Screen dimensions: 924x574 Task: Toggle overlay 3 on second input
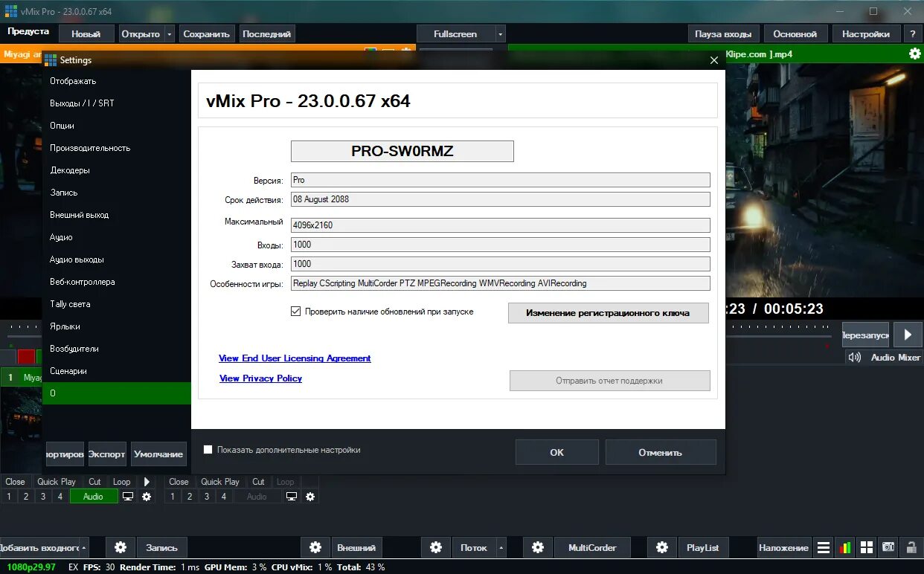[207, 496]
